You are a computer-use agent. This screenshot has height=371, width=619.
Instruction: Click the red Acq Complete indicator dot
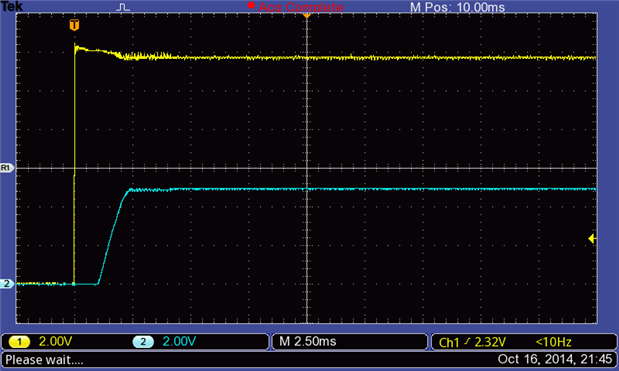251,6
